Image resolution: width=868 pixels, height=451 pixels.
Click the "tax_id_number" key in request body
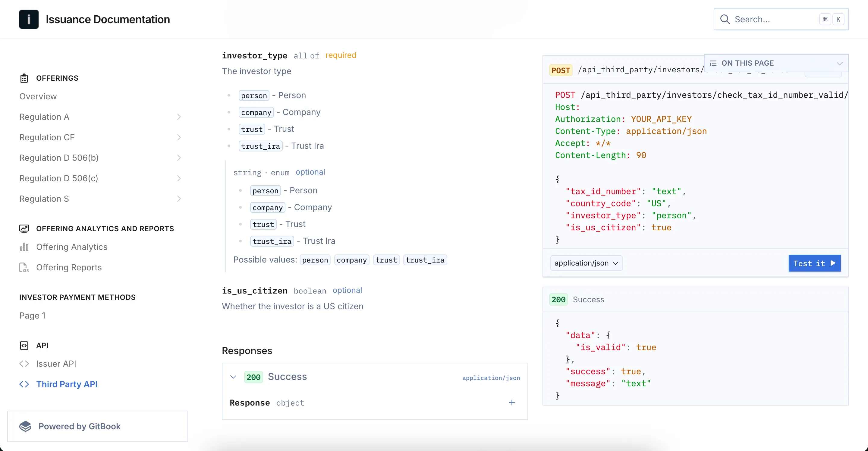point(603,191)
